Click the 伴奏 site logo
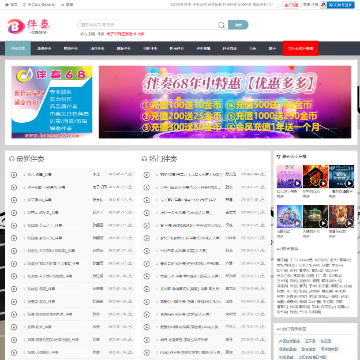Image resolution: width=360 pixels, height=360 pixels. click(x=29, y=26)
